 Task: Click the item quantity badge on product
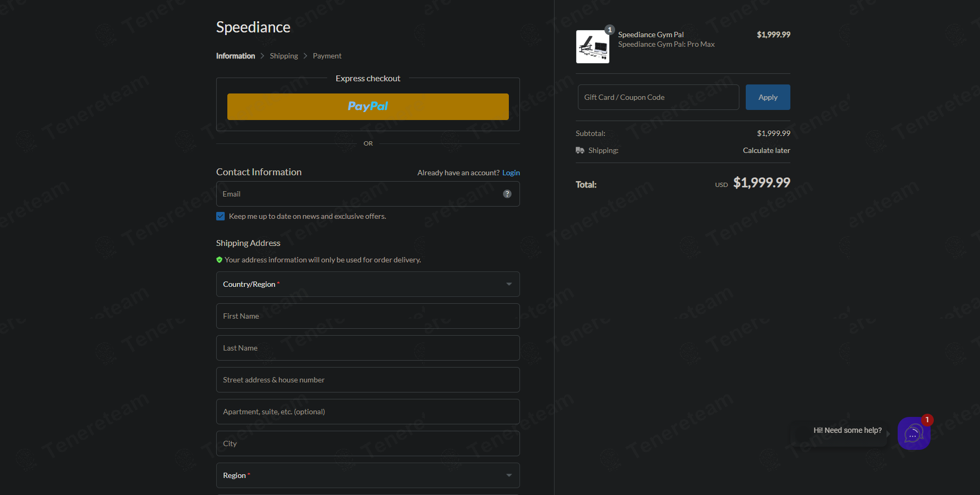point(610,30)
